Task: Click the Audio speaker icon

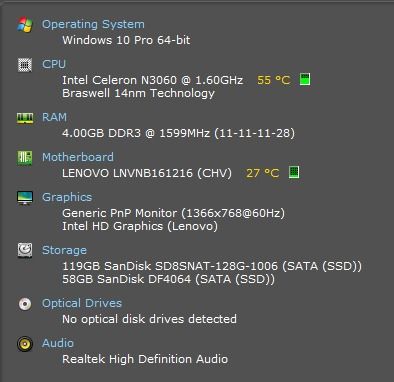Action: pyautogui.click(x=25, y=344)
